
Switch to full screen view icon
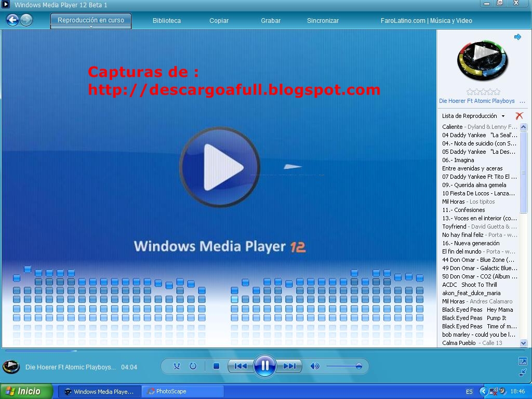(523, 362)
